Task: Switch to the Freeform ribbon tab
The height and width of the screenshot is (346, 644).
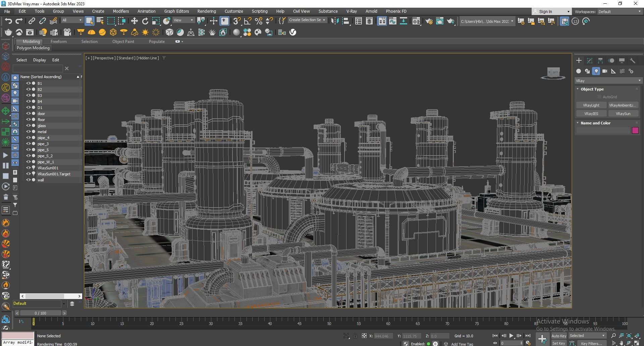Action: click(x=58, y=42)
